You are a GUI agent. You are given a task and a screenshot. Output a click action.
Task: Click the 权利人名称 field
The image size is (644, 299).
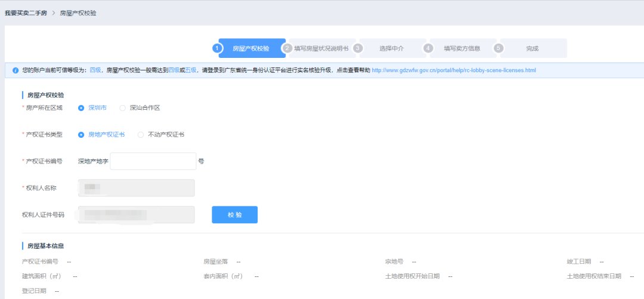tap(137, 188)
